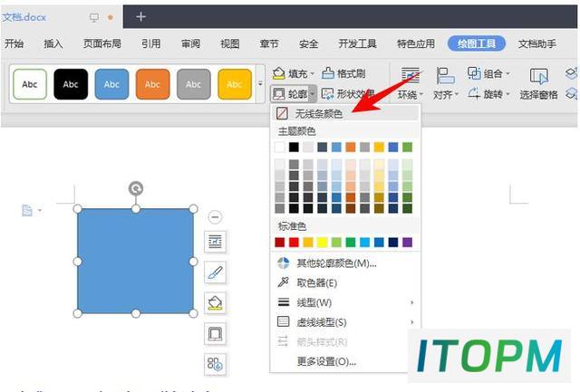This screenshot has height=392, width=580.
Task: Open the 文档助手 tab
Action: 536,43
